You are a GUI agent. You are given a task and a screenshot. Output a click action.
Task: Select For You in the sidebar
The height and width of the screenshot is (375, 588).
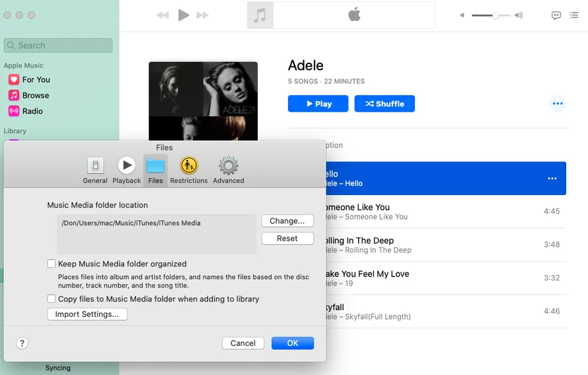click(x=36, y=79)
